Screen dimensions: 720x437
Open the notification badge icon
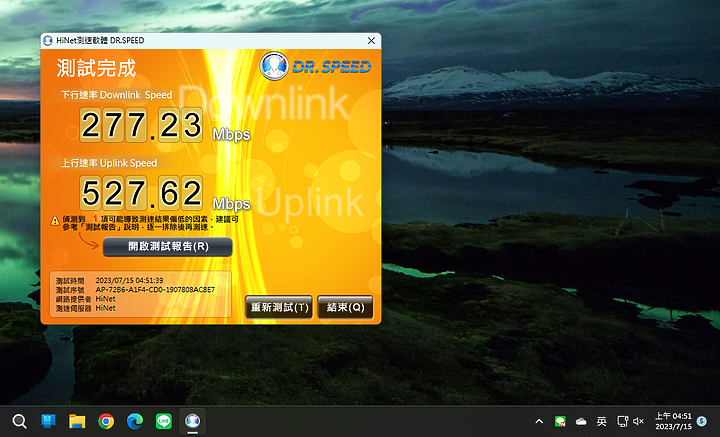click(x=702, y=421)
